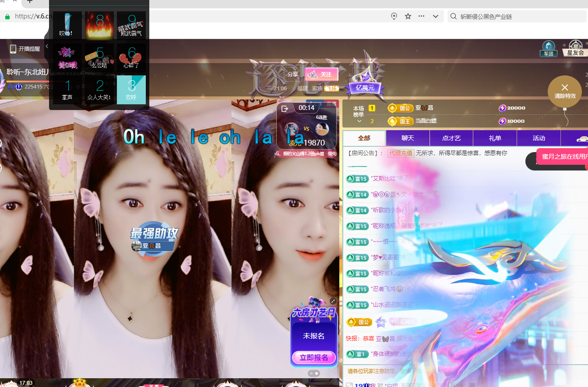
Task: Collapse the sound effects panel arrow
Action: [47, 46]
